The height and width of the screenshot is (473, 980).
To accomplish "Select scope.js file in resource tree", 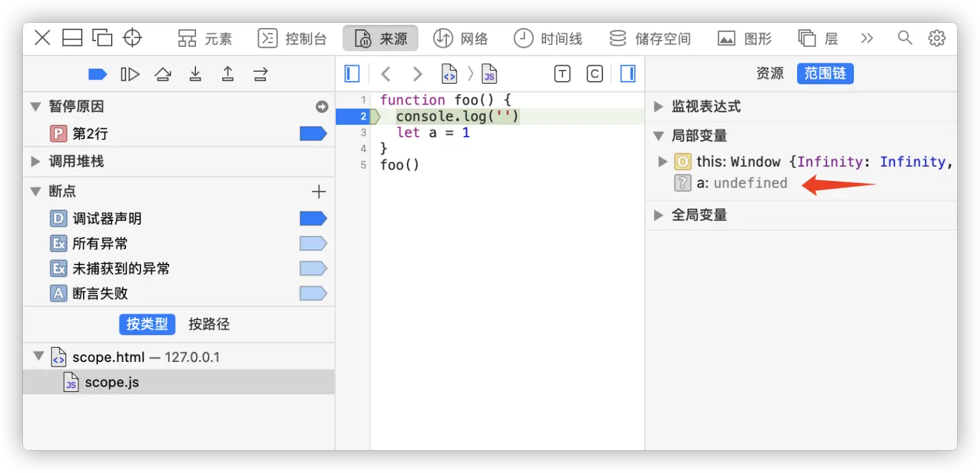I will 178,382.
